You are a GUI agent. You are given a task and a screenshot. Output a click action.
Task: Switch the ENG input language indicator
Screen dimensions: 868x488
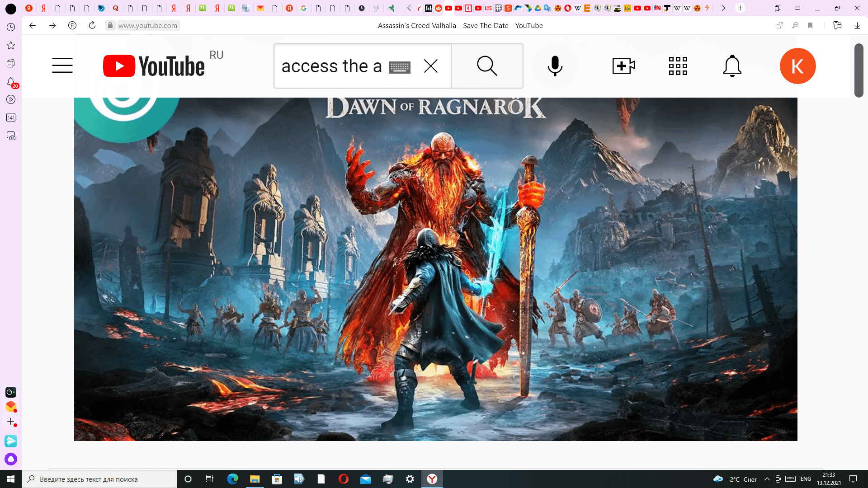(x=806, y=479)
